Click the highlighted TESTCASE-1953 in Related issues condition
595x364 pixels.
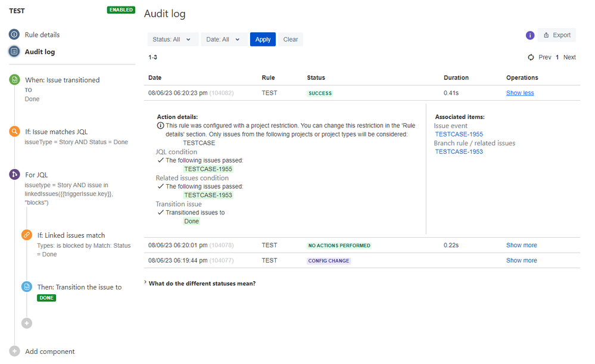click(x=208, y=195)
